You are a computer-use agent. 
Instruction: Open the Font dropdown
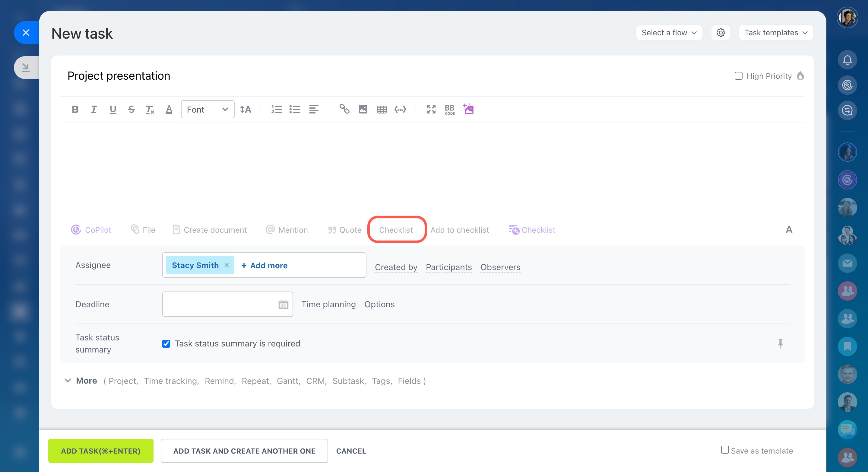click(x=207, y=109)
